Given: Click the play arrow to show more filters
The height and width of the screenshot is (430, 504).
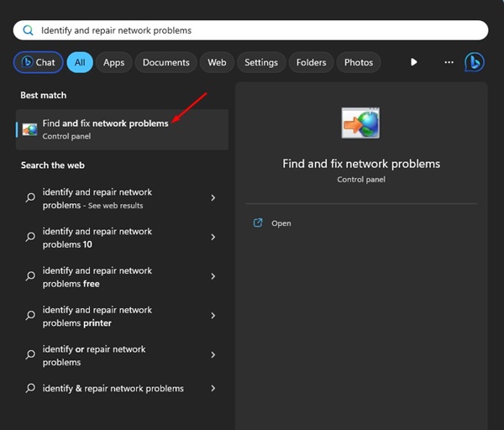Looking at the screenshot, I should pyautogui.click(x=413, y=62).
